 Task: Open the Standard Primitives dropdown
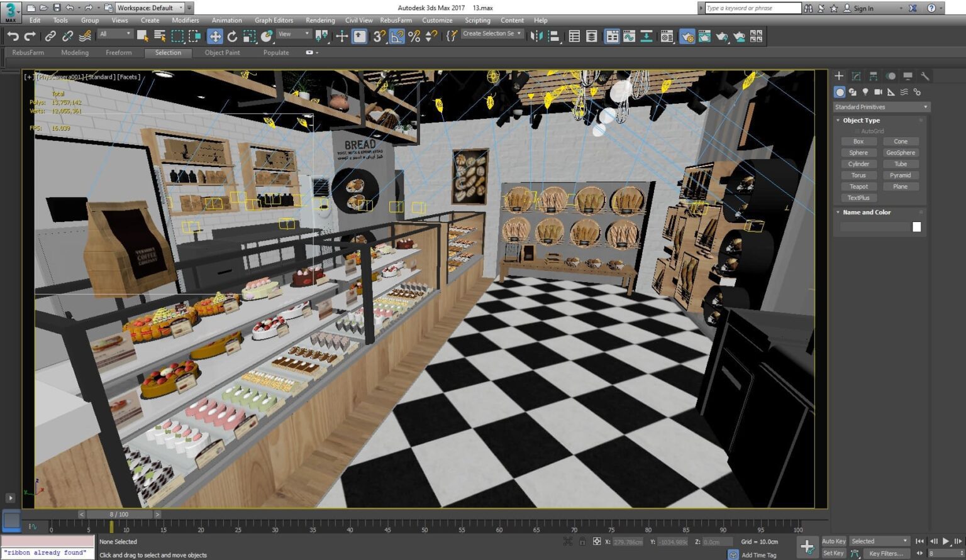point(879,107)
